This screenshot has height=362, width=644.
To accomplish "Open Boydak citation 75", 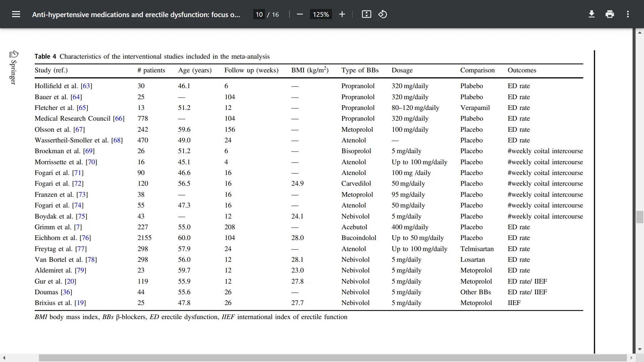I will pos(82,216).
